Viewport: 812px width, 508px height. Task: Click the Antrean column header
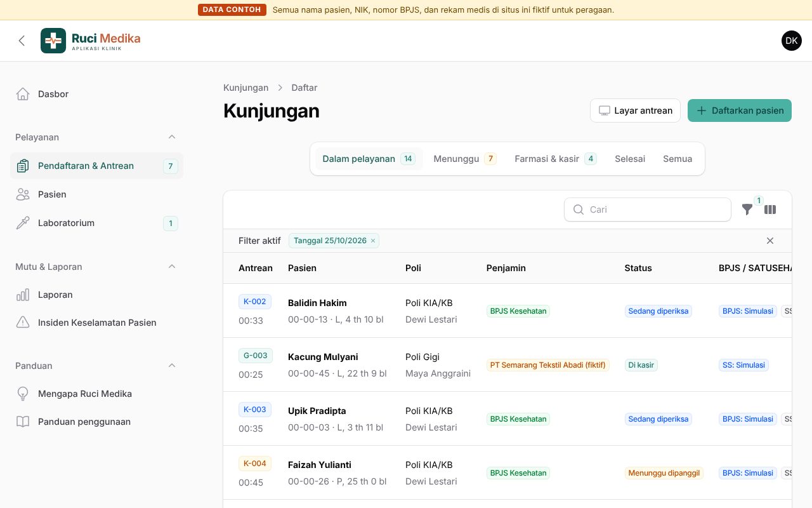[x=256, y=268]
